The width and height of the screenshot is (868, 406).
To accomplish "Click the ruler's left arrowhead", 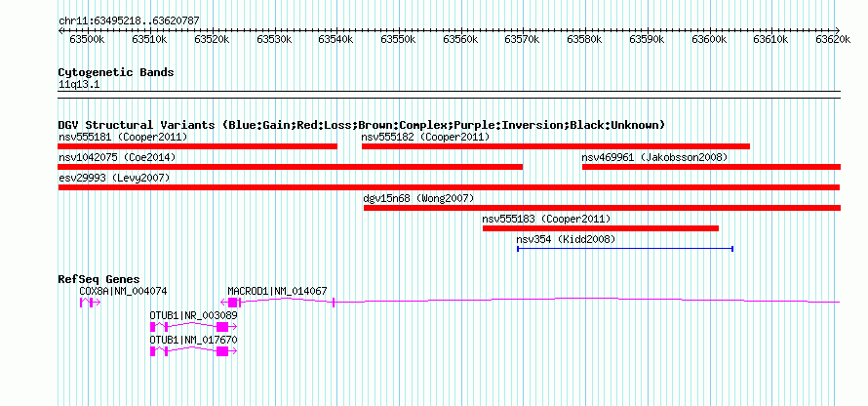I will click(x=60, y=30).
